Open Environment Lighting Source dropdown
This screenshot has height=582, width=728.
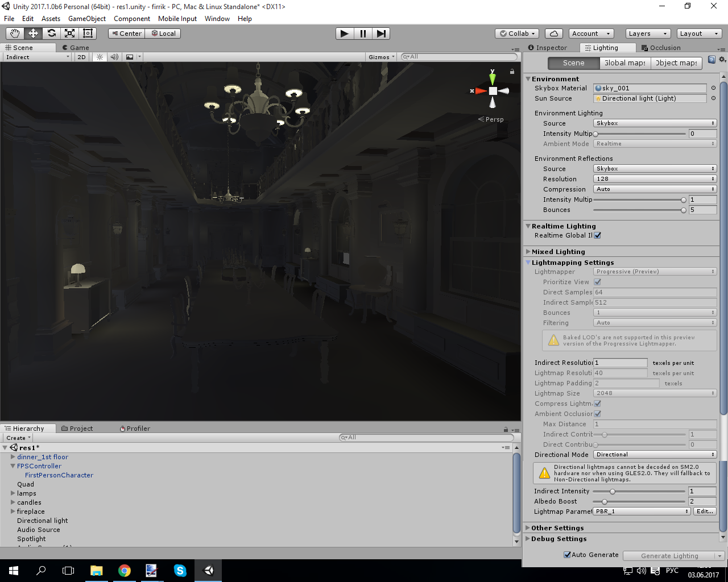[x=655, y=123]
